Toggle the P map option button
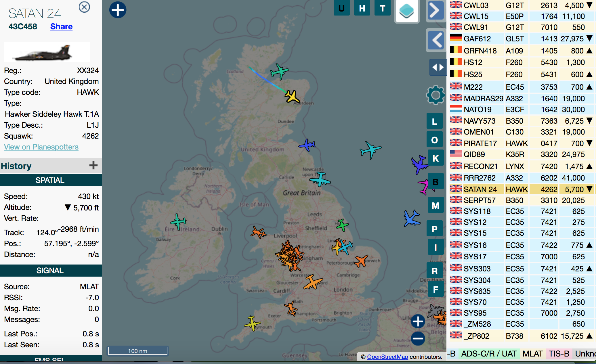This screenshot has width=596, height=364. click(x=435, y=229)
